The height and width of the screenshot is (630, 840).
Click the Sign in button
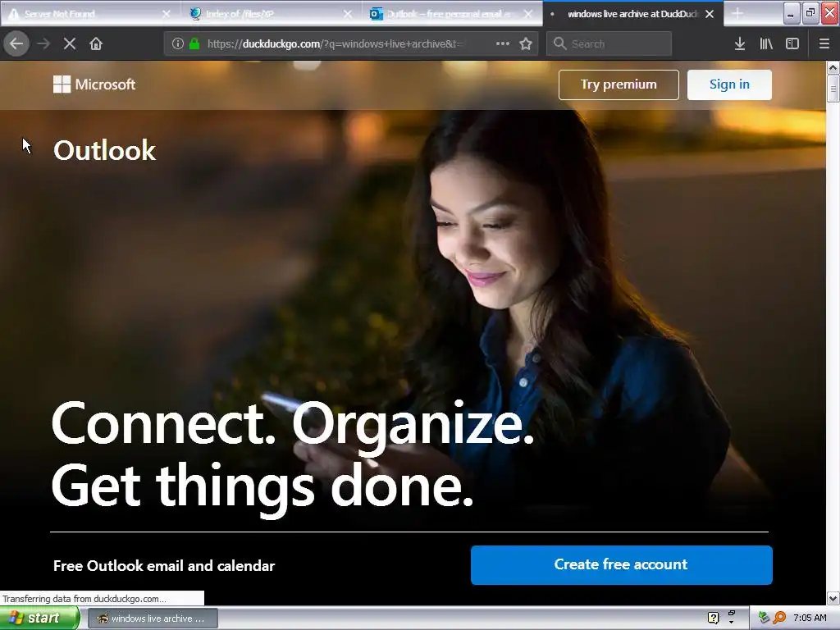[729, 84]
